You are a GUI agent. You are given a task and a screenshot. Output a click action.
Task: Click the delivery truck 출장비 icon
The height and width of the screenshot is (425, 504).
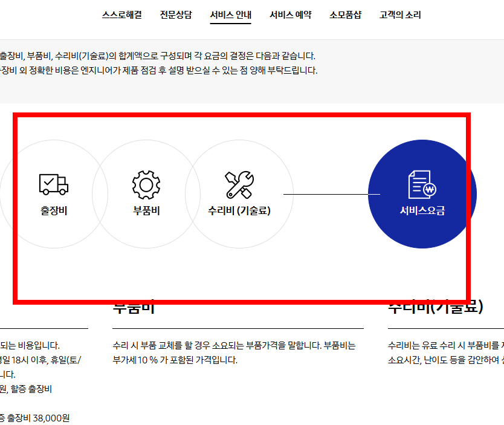(x=53, y=183)
